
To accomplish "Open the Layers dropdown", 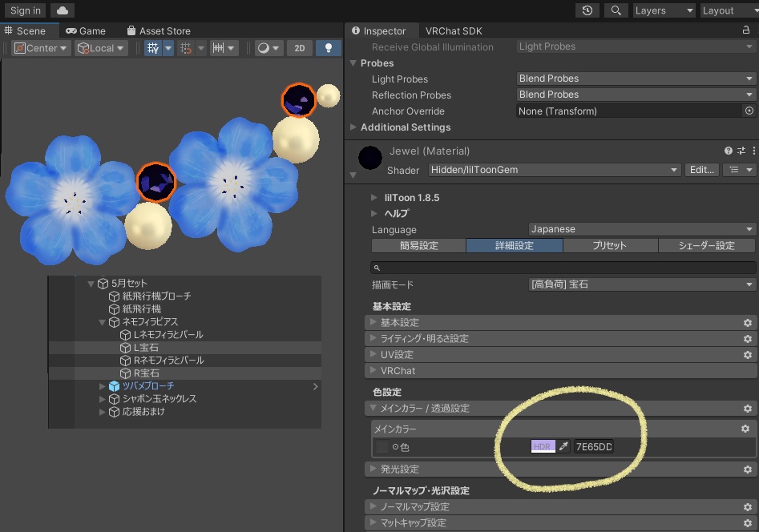I will [664, 10].
